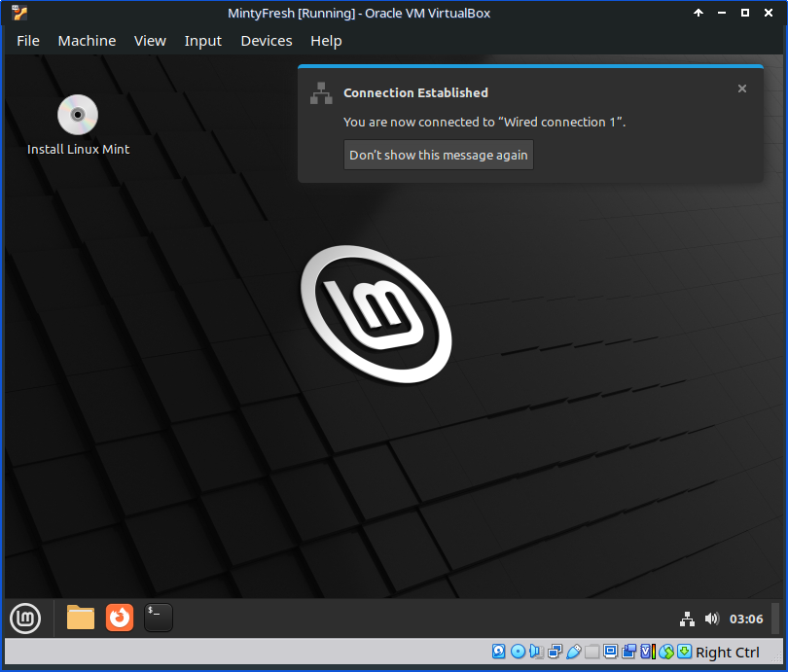Click the Wired connection 1 message text
The image size is (788, 672).
[484, 122]
